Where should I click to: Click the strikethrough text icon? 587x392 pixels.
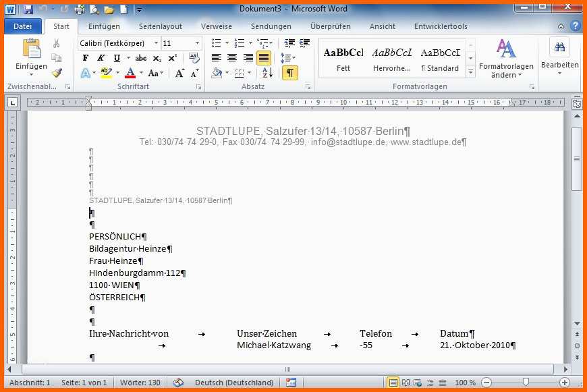pyautogui.click(x=141, y=58)
